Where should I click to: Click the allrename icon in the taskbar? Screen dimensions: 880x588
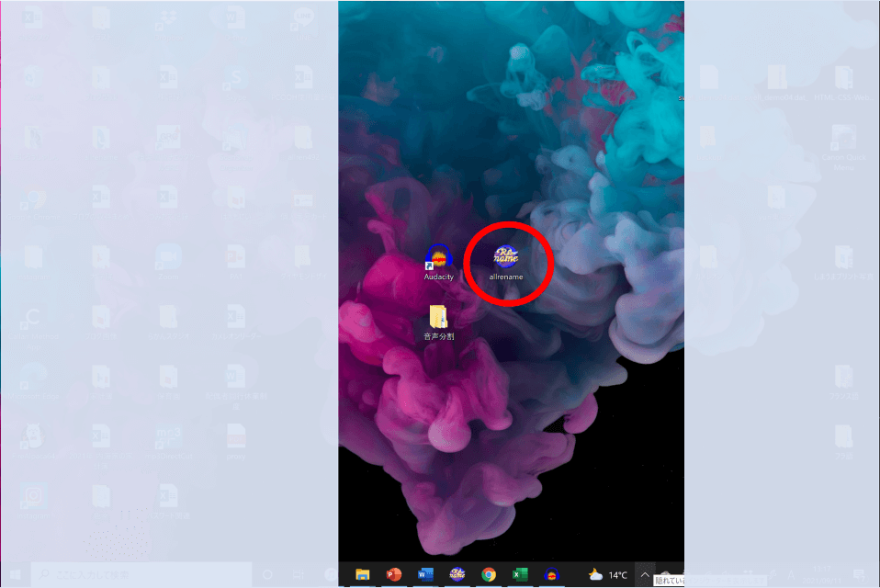(x=457, y=574)
